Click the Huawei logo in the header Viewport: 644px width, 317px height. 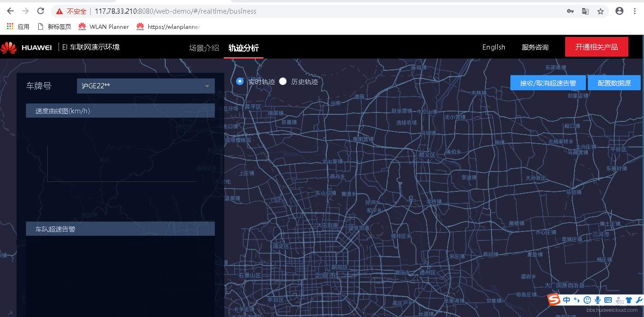pyautogui.click(x=26, y=47)
